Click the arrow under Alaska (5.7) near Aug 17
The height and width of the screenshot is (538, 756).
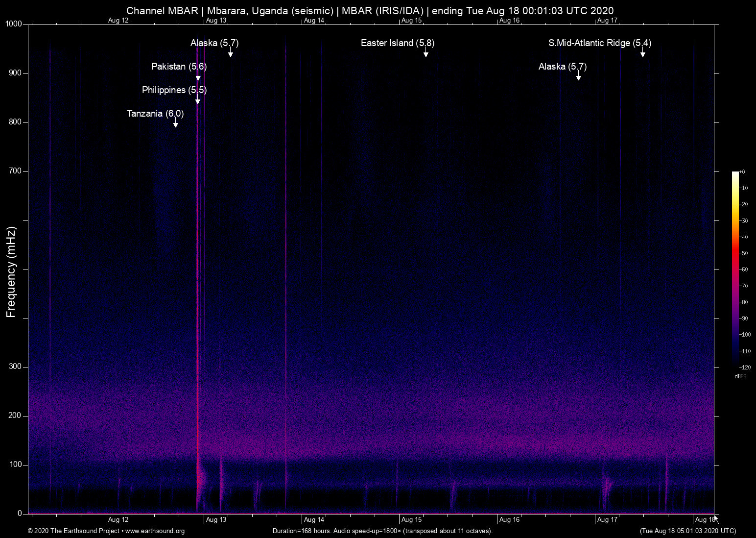pyautogui.click(x=578, y=77)
